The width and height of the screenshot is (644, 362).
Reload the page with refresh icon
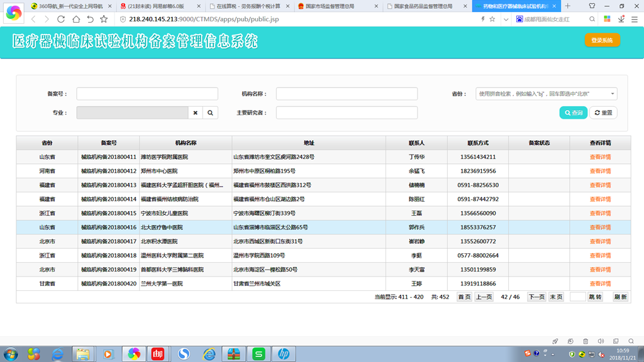[61, 19]
